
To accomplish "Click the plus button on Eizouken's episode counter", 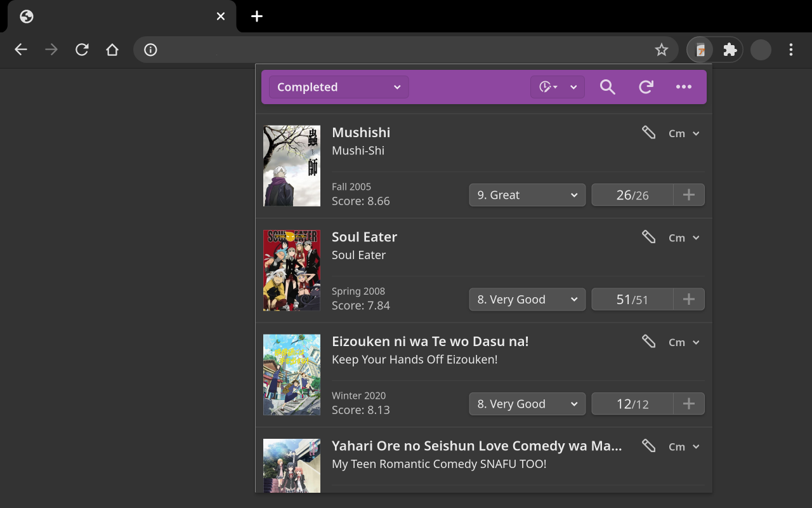I will pos(689,403).
